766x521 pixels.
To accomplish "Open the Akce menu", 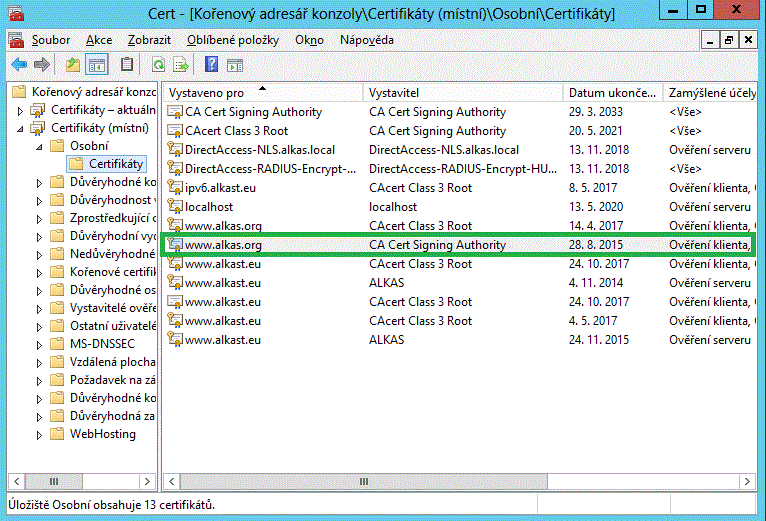I will pos(99,40).
